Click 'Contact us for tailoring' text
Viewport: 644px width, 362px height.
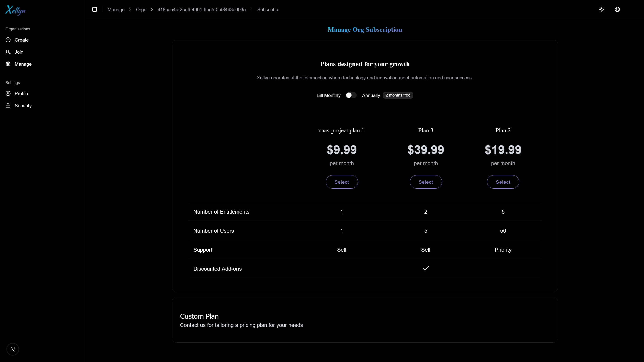(241, 325)
